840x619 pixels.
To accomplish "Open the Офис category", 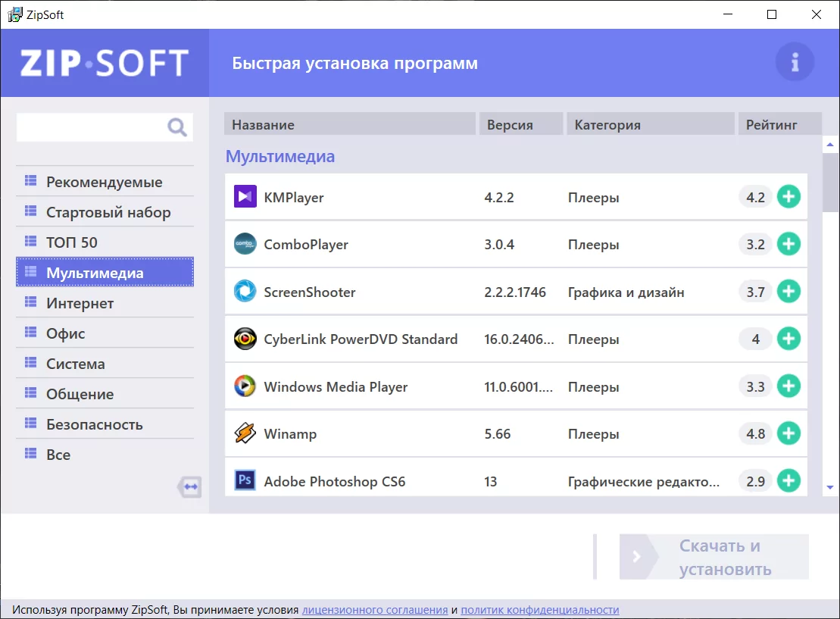I will pos(105,333).
